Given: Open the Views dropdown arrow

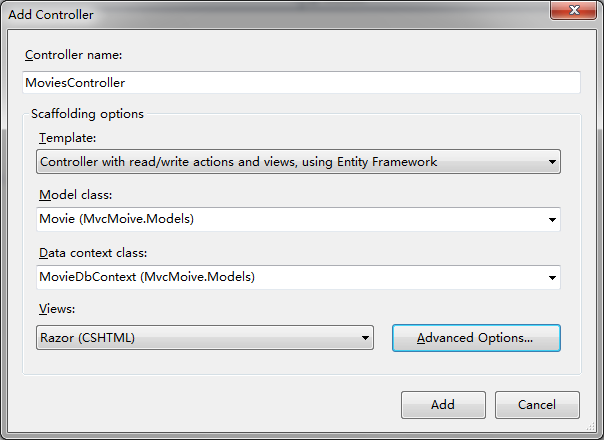Looking at the screenshot, I should click(x=365, y=338).
